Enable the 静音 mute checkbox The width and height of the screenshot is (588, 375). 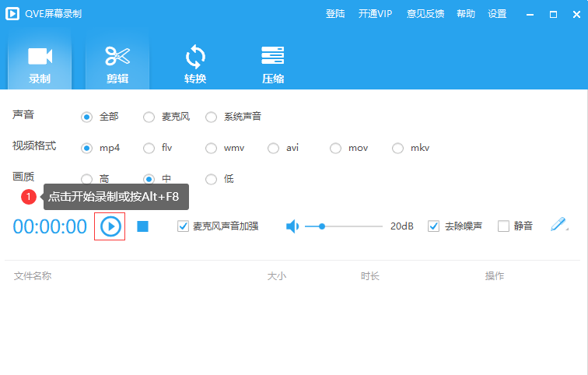click(x=503, y=226)
